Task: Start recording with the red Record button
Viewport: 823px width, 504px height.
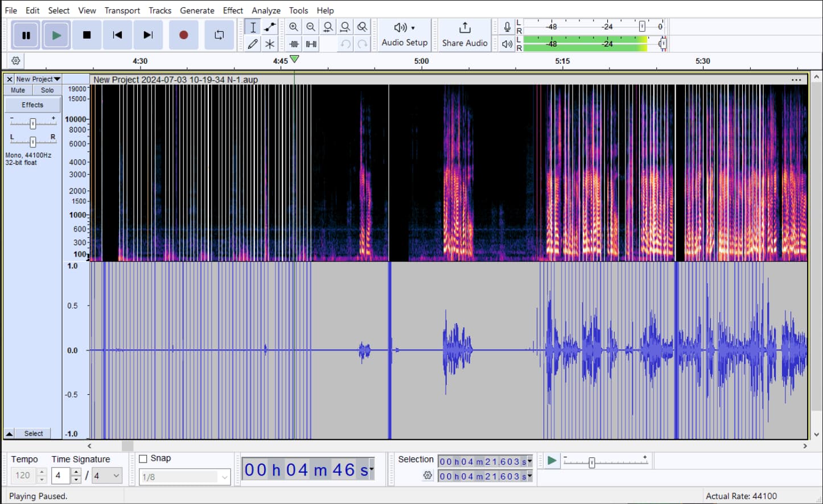Action: point(183,35)
